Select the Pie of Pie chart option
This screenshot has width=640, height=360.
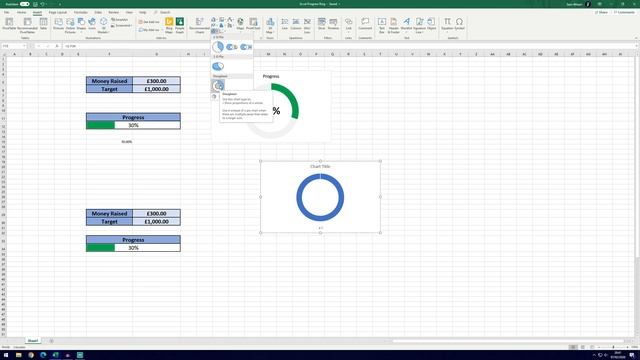pyautogui.click(x=231, y=47)
